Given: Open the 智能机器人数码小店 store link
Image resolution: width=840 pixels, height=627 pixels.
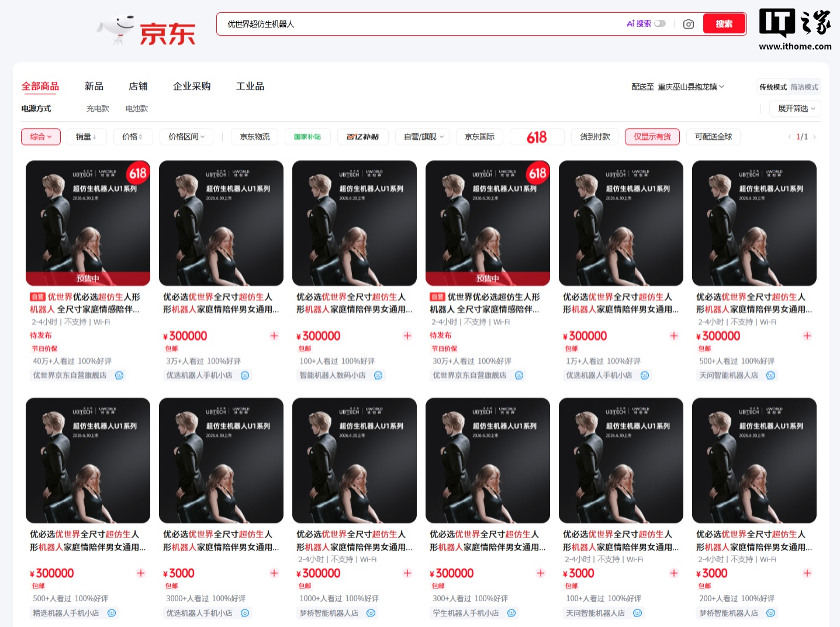Looking at the screenshot, I should (333, 375).
